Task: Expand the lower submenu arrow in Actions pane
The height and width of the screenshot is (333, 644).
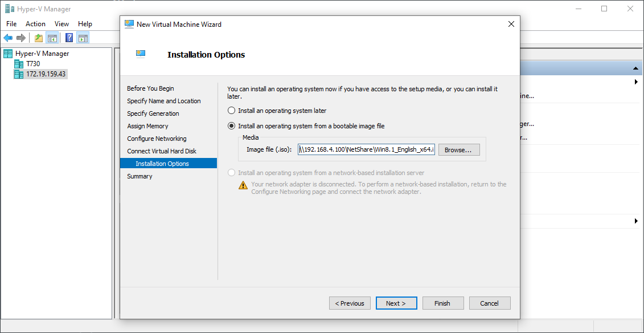Action: point(636,221)
